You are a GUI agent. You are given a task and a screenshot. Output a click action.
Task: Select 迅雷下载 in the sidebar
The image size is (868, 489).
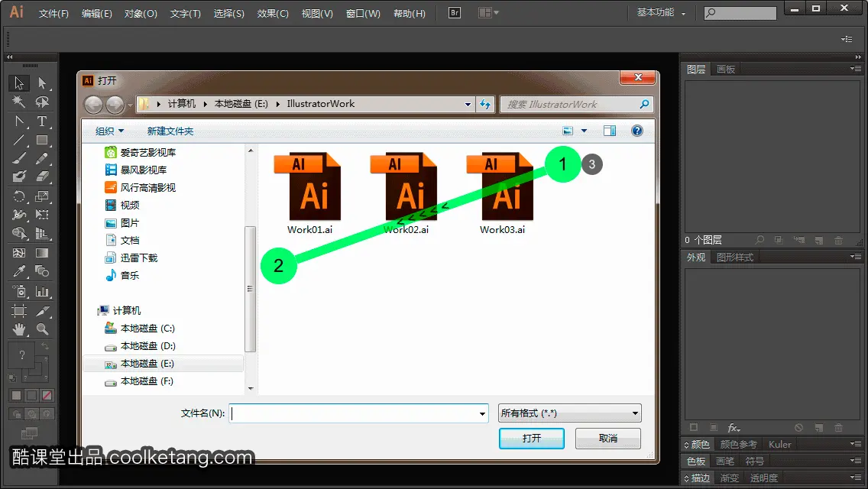138,258
